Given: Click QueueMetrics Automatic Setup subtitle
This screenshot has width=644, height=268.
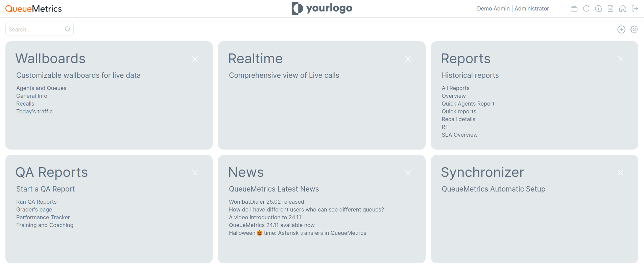Looking at the screenshot, I should tap(493, 189).
